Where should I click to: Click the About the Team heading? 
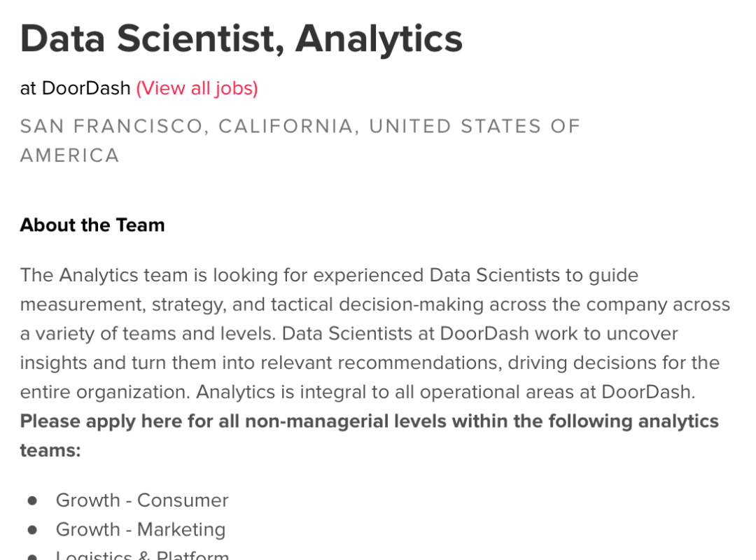pyautogui.click(x=92, y=225)
